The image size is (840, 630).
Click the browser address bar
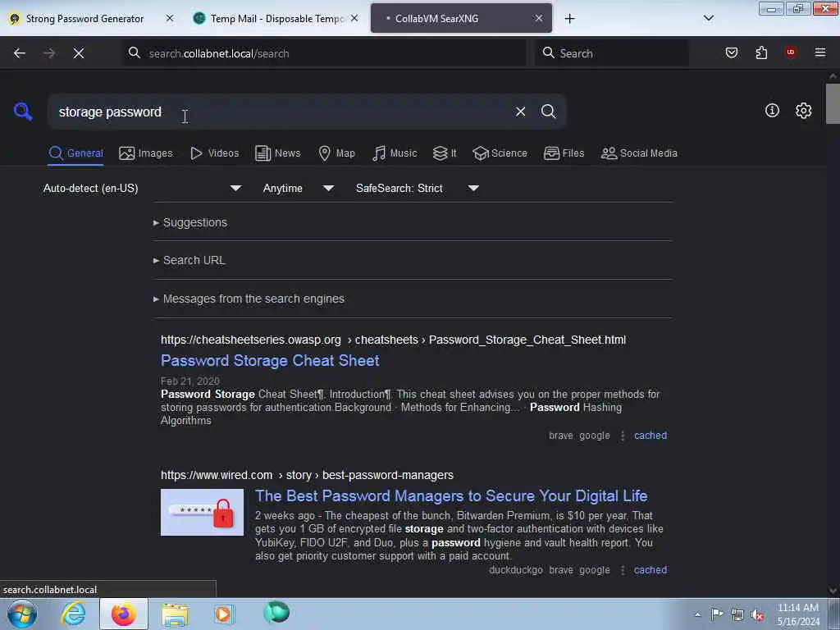[x=324, y=53]
